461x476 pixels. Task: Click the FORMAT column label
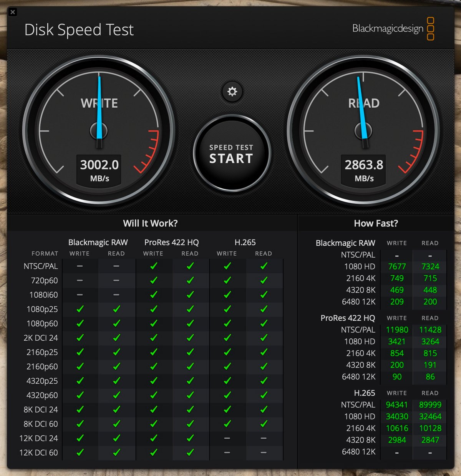pos(45,254)
